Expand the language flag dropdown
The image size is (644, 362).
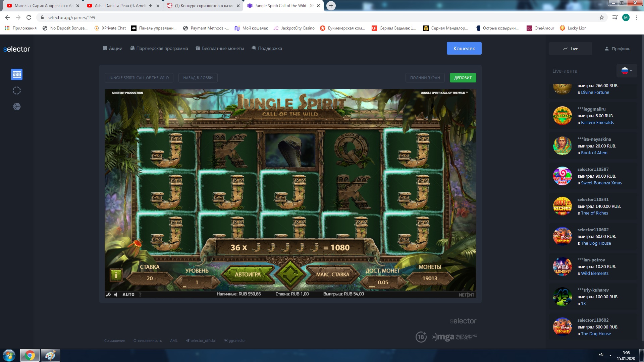(627, 71)
